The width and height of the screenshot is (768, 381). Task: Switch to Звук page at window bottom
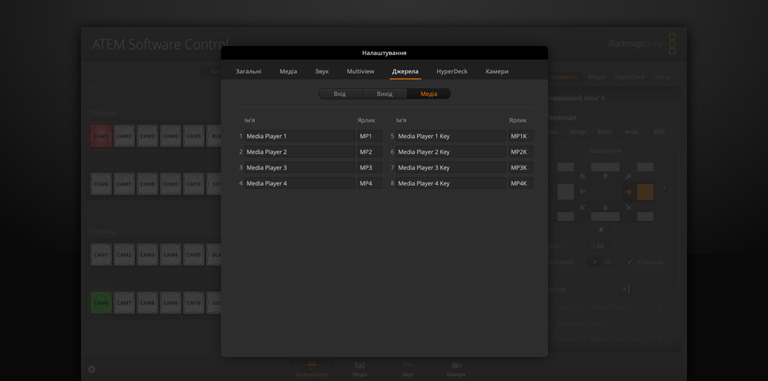point(408,369)
